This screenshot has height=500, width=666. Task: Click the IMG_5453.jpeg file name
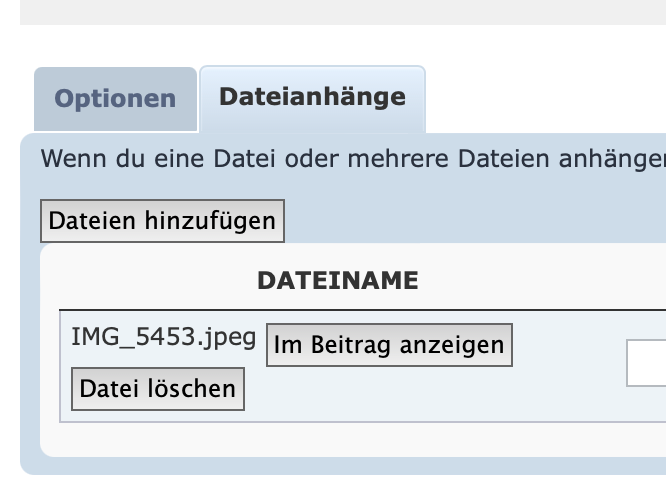click(163, 337)
